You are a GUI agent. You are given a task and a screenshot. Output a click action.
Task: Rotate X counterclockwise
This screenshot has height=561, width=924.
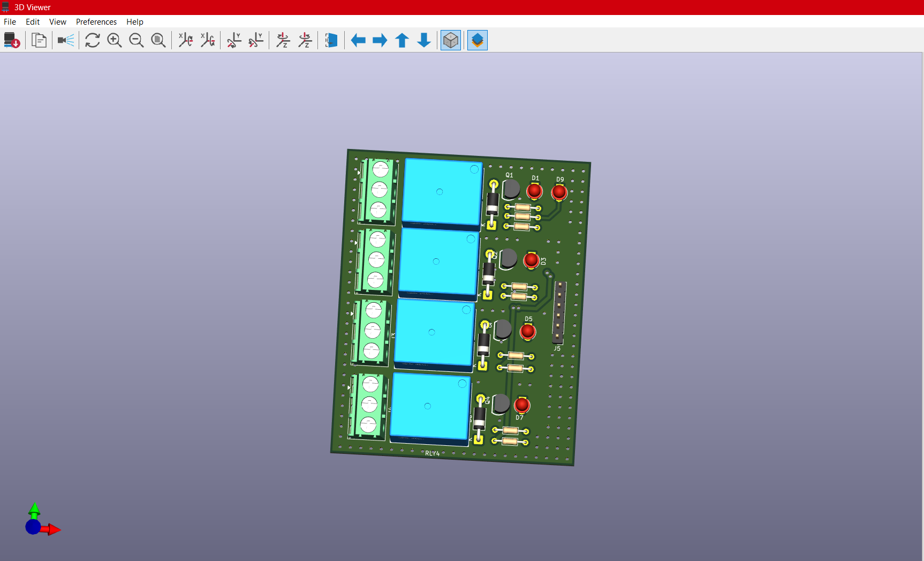208,40
